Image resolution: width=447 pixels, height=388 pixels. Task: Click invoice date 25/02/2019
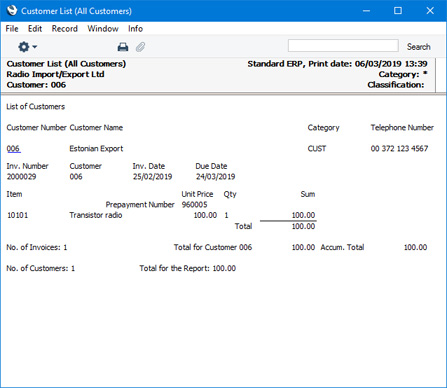click(x=152, y=177)
